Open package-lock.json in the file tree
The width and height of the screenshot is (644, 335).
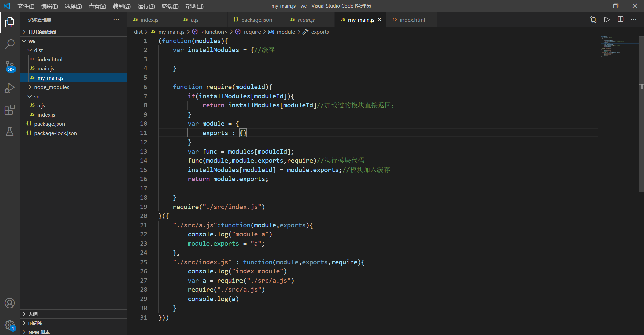tap(55, 133)
